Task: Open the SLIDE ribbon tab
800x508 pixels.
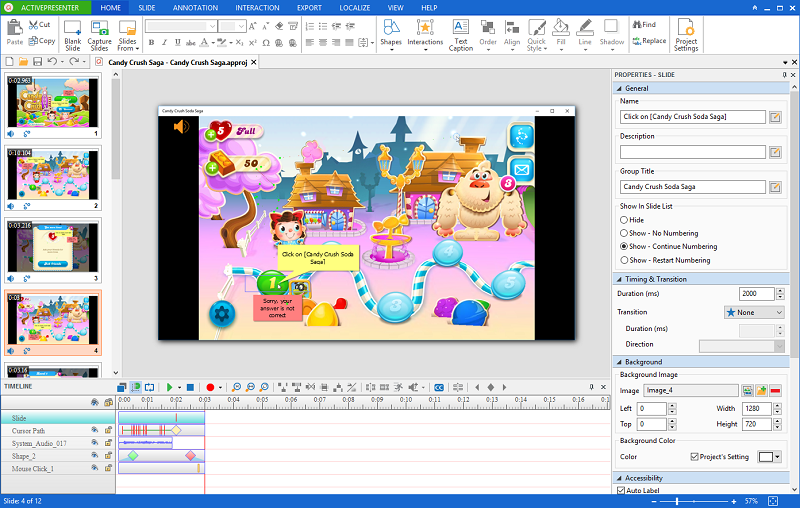Action: click(x=146, y=8)
